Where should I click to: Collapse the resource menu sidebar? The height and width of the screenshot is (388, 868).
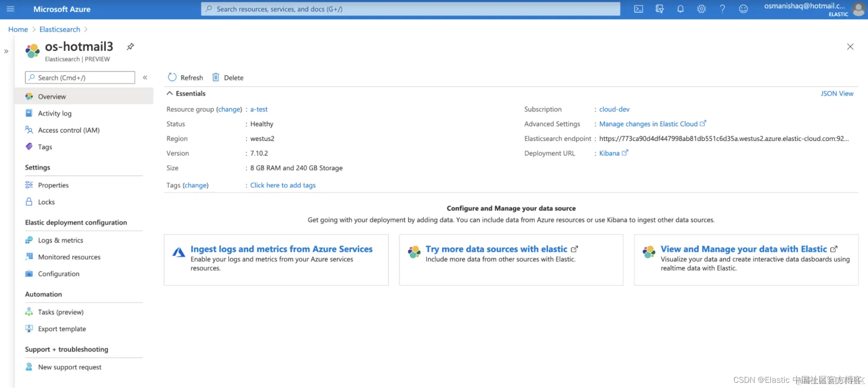tap(145, 77)
